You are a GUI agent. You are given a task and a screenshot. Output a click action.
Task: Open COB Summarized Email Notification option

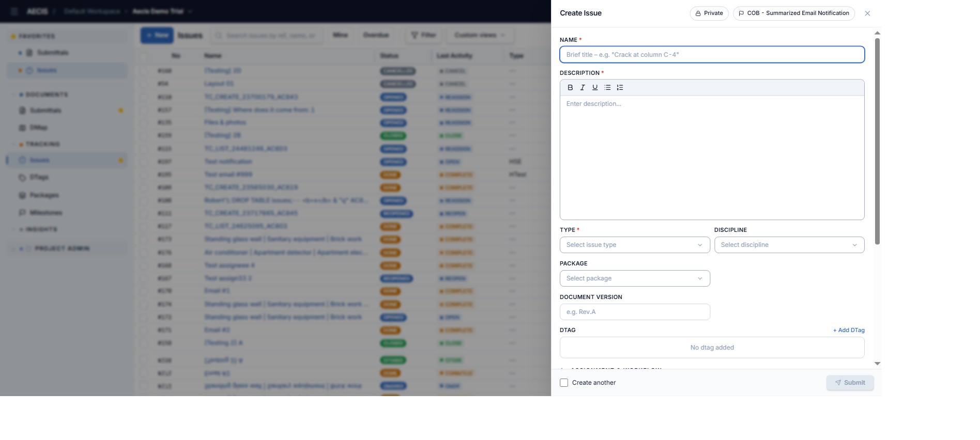point(793,13)
